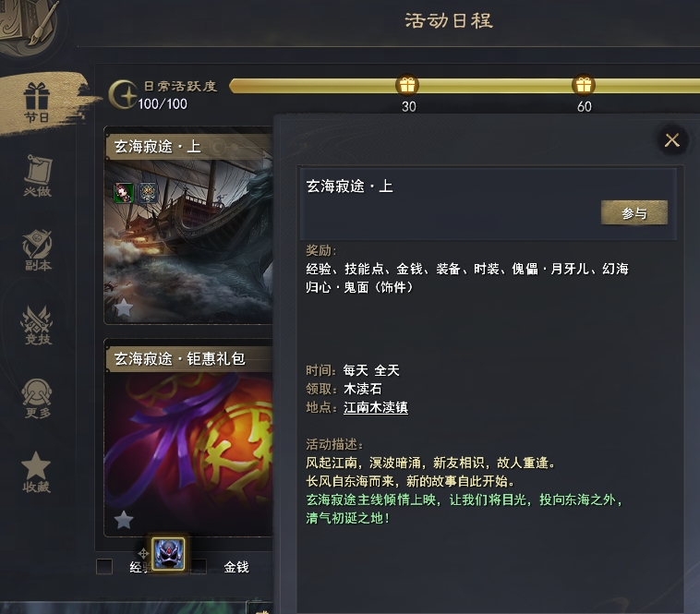Select the 副本 dungeon icon
700x614 pixels.
[38, 250]
